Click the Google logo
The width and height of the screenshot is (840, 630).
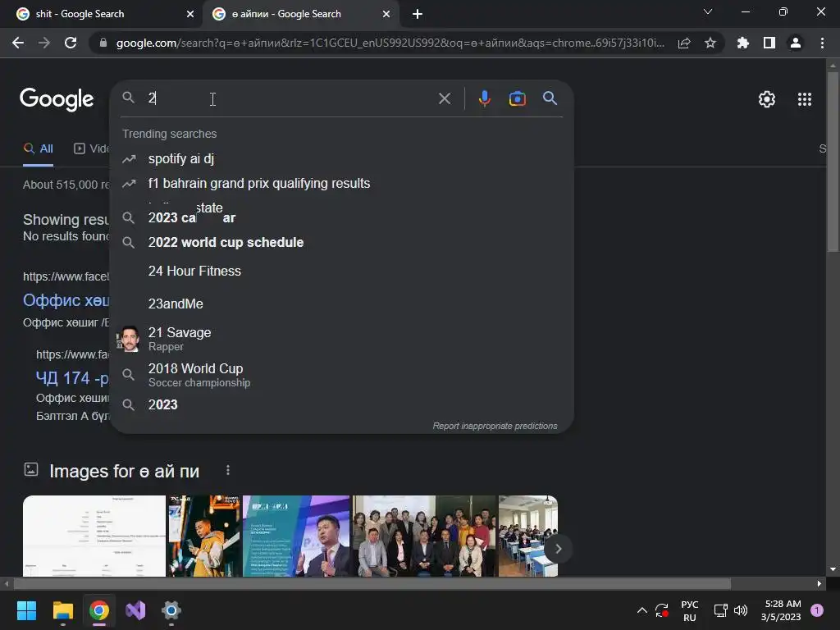pyautogui.click(x=57, y=99)
